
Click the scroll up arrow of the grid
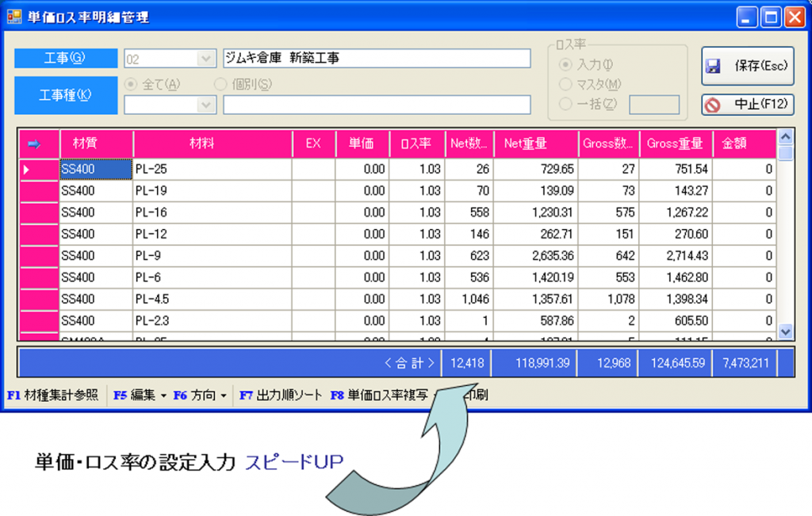pos(786,137)
